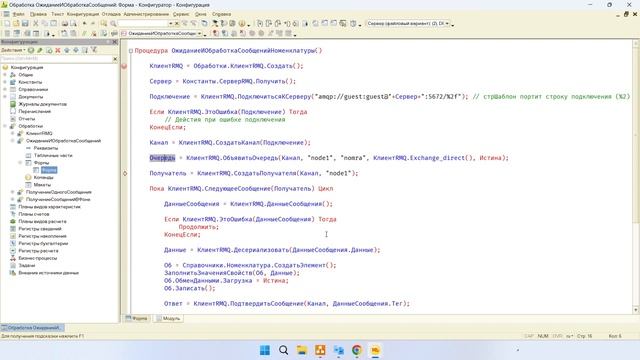Click the toolbar search text field

[143, 24]
